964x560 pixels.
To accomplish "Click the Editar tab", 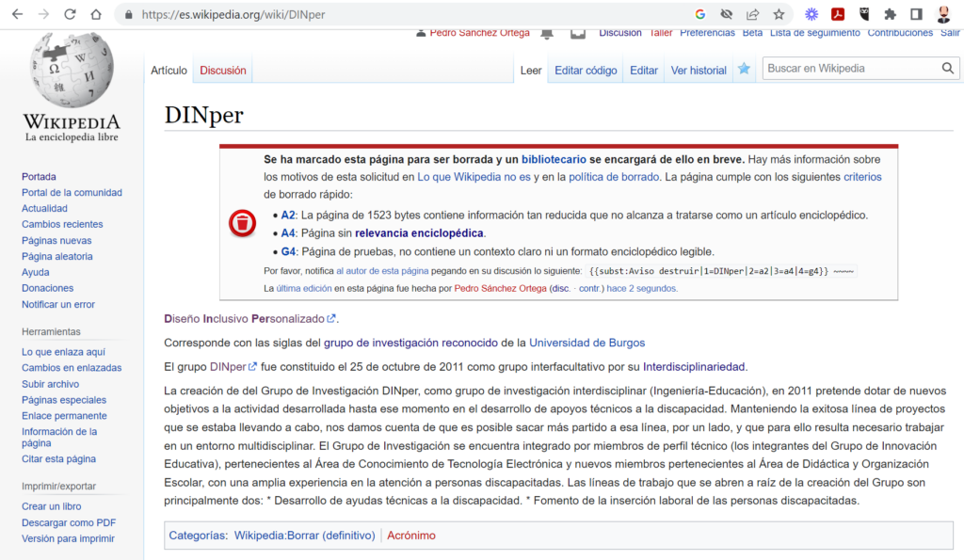I will point(644,70).
